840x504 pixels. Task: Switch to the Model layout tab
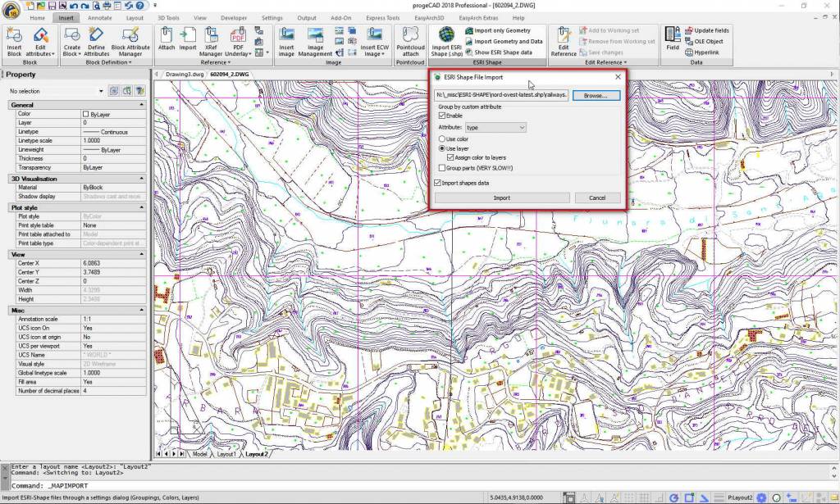click(x=200, y=454)
